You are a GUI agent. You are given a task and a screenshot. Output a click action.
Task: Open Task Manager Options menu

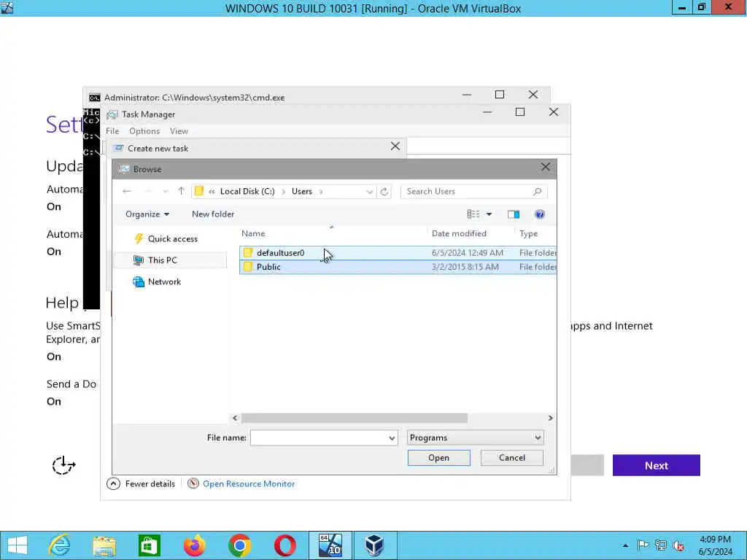click(x=144, y=131)
